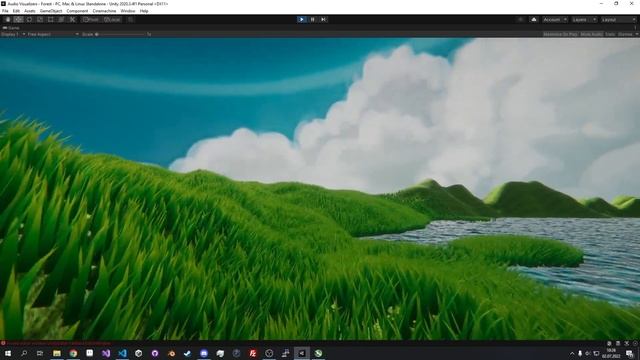
Task: Open the Layers dropdown
Action: pyautogui.click(x=584, y=19)
